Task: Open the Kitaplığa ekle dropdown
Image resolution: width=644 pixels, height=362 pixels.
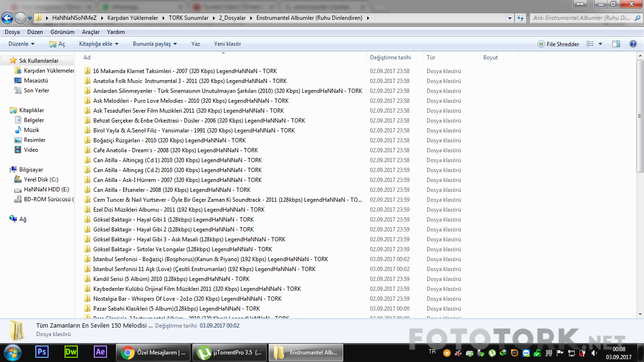Action: coord(99,44)
